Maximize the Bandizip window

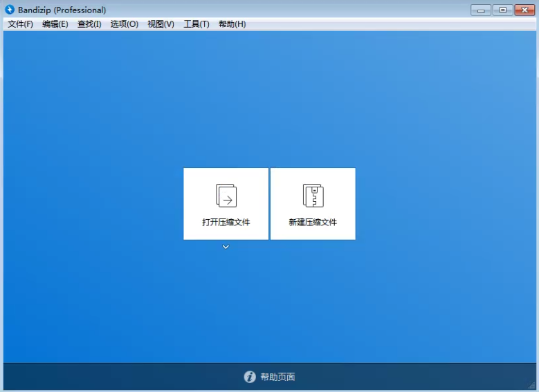point(502,10)
